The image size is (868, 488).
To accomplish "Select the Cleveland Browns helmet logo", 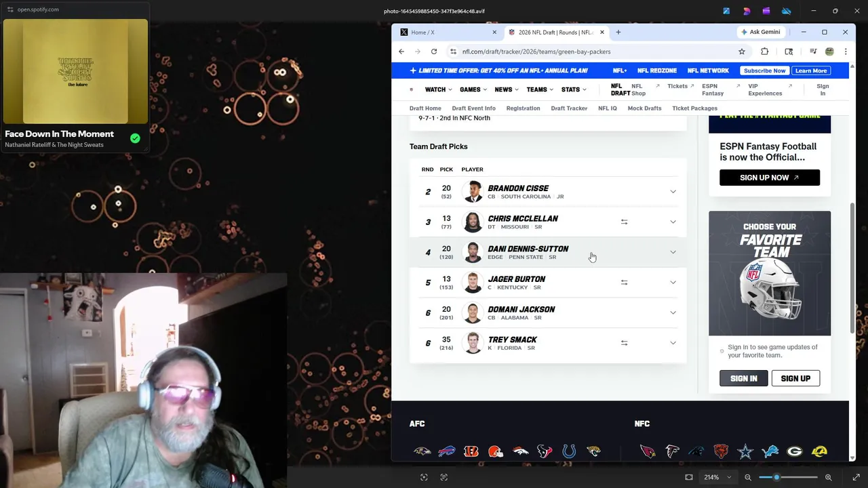I will tap(496, 451).
